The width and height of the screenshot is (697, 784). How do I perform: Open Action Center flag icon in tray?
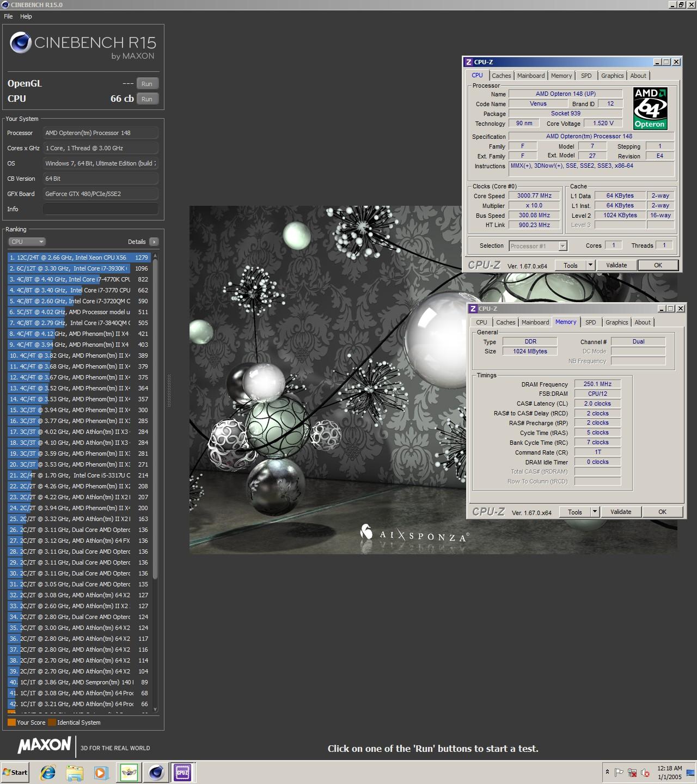coord(619,772)
